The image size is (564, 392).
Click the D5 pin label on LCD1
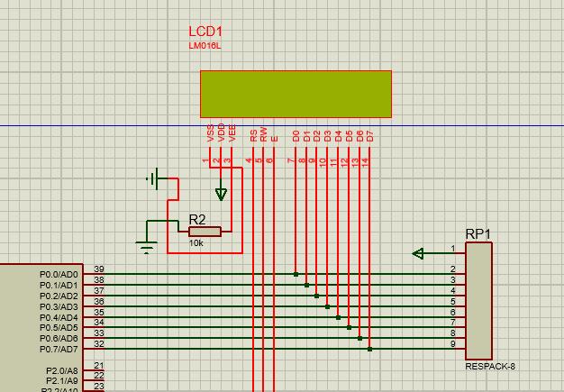(x=349, y=136)
